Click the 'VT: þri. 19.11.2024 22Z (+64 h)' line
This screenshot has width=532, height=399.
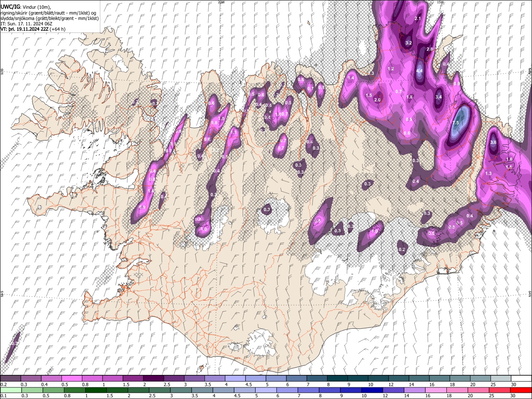pyautogui.click(x=33, y=30)
